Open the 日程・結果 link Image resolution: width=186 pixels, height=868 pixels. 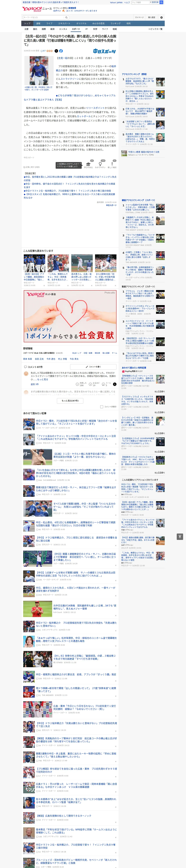pos(88,353)
